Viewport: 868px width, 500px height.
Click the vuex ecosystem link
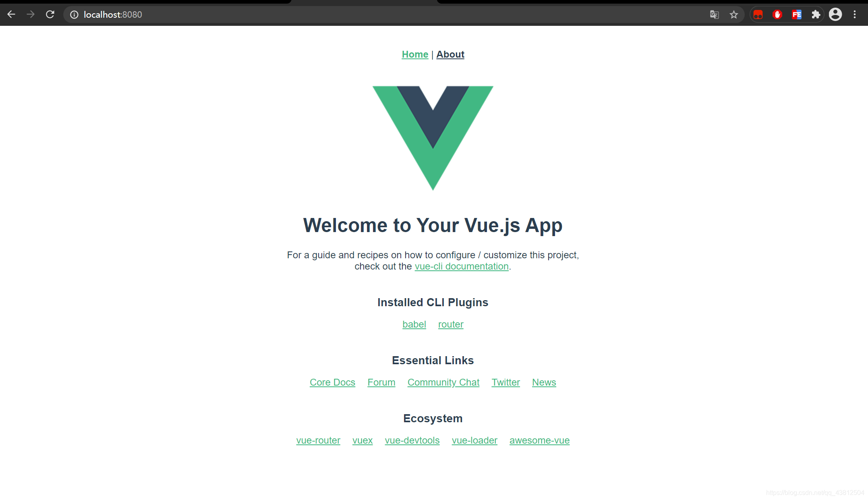point(363,440)
